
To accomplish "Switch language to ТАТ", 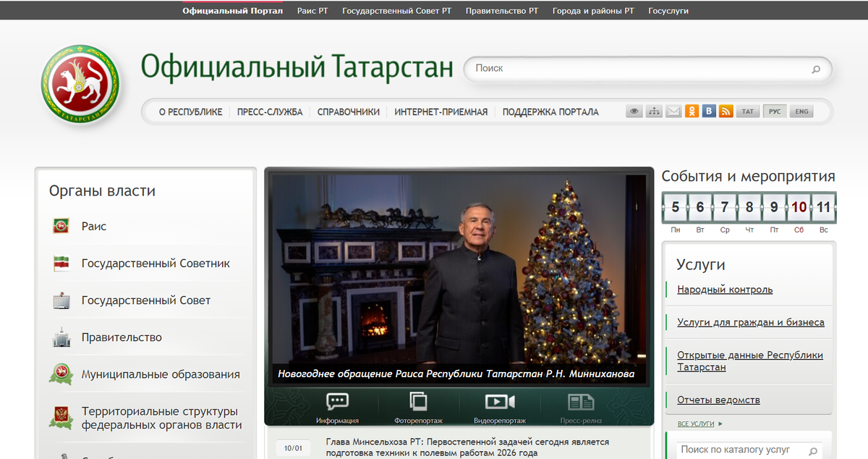I will coord(748,111).
